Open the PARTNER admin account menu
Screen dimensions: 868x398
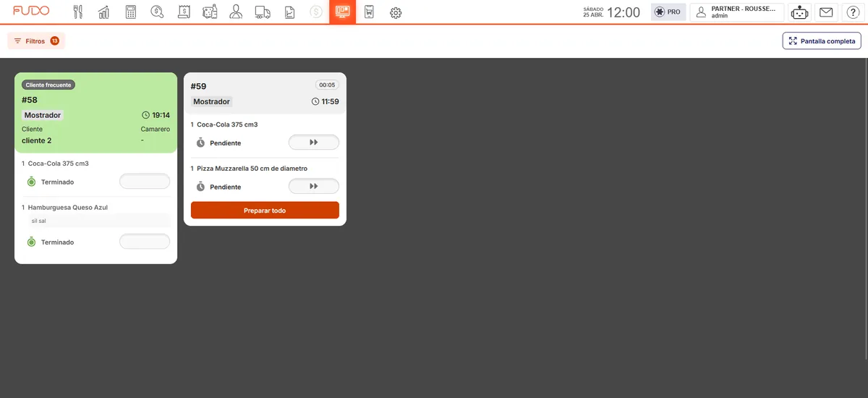pos(737,12)
